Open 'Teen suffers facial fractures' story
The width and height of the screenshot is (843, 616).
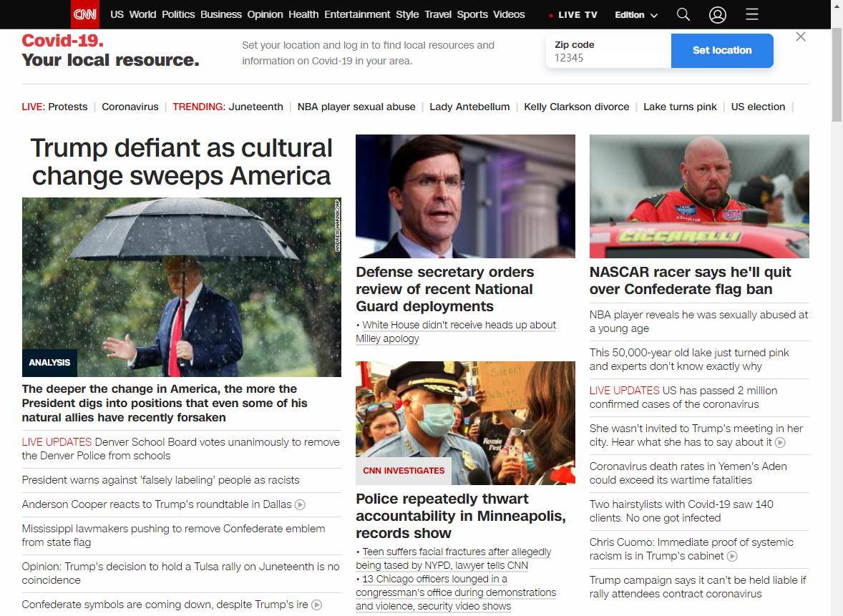[453, 559]
